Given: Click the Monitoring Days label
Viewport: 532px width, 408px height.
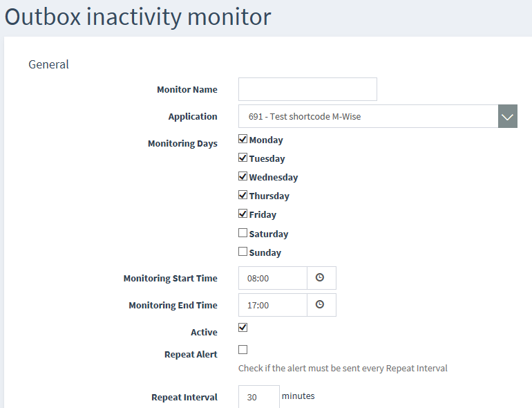Looking at the screenshot, I should [x=182, y=144].
